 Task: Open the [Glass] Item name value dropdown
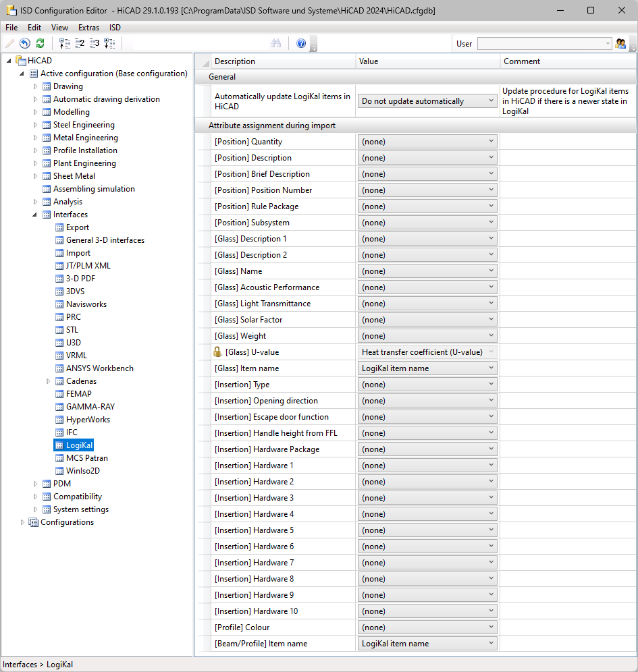tap(427, 368)
